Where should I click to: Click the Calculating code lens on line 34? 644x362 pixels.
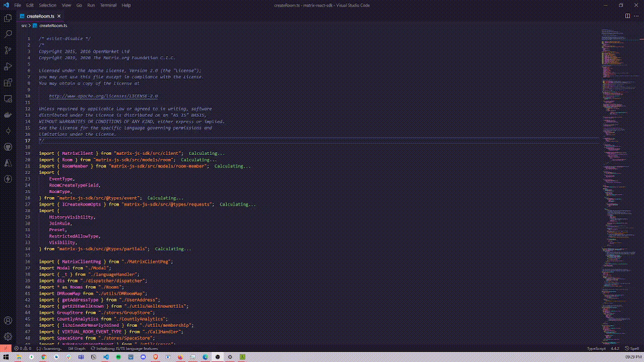pos(173,249)
